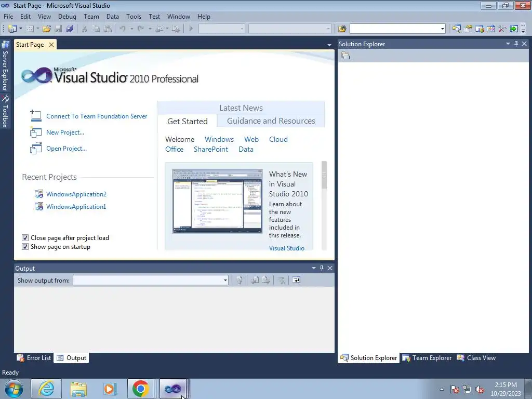532x399 pixels.
Task: Click the Navigate Backward toolbar icon
Action: [x=159, y=29]
